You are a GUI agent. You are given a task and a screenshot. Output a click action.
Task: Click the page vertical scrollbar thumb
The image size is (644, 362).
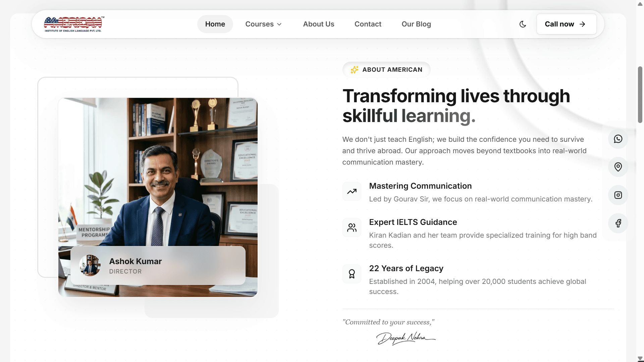point(640,95)
